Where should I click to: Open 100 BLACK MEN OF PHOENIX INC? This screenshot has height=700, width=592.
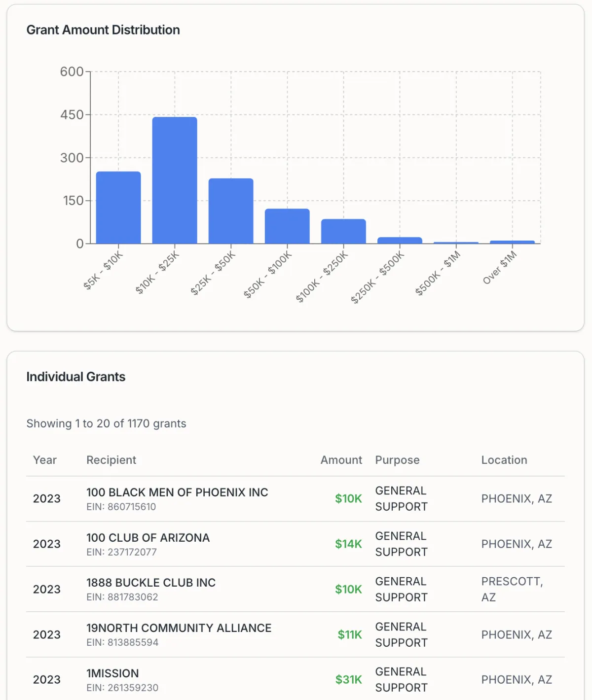click(x=177, y=492)
